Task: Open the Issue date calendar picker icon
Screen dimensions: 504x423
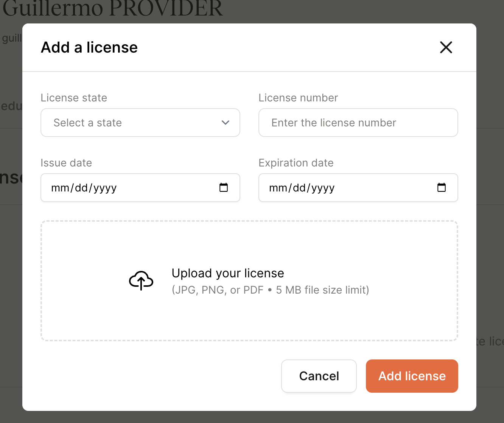Action: click(x=224, y=188)
